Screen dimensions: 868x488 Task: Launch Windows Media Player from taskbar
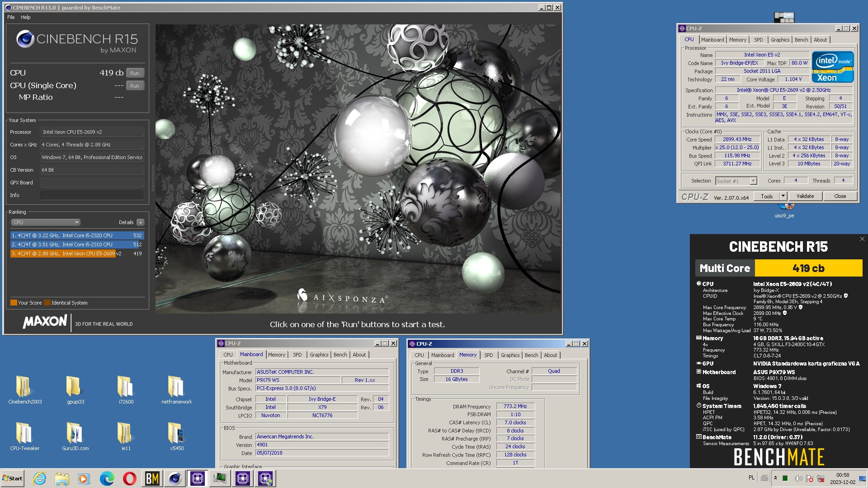coord(84,478)
